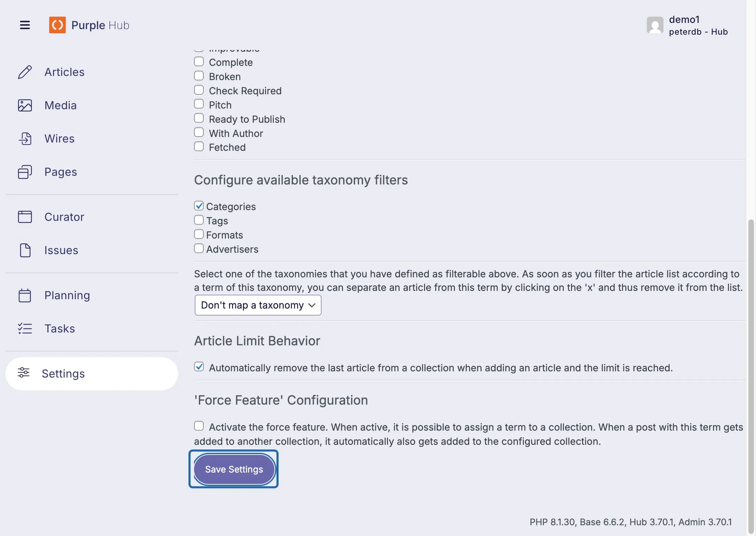Click the demo1 user avatar
Viewport: 756px width, 536px height.
(x=655, y=25)
